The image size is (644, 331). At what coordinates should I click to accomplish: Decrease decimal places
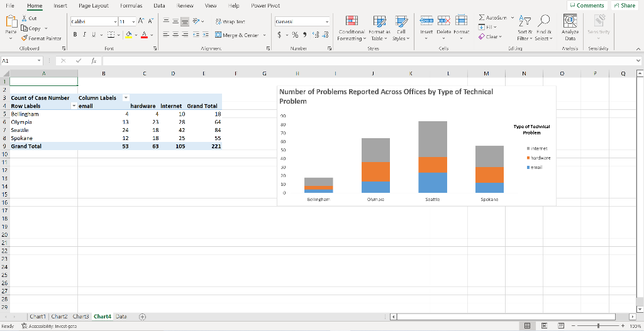pos(325,35)
